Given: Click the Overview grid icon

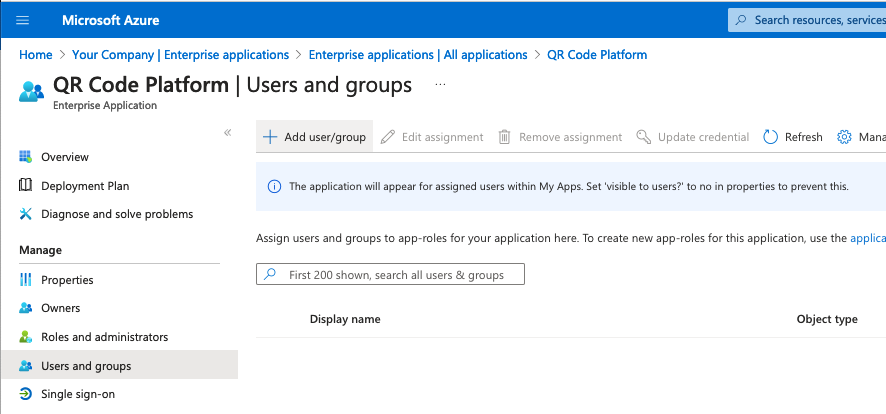Looking at the screenshot, I should [x=25, y=156].
